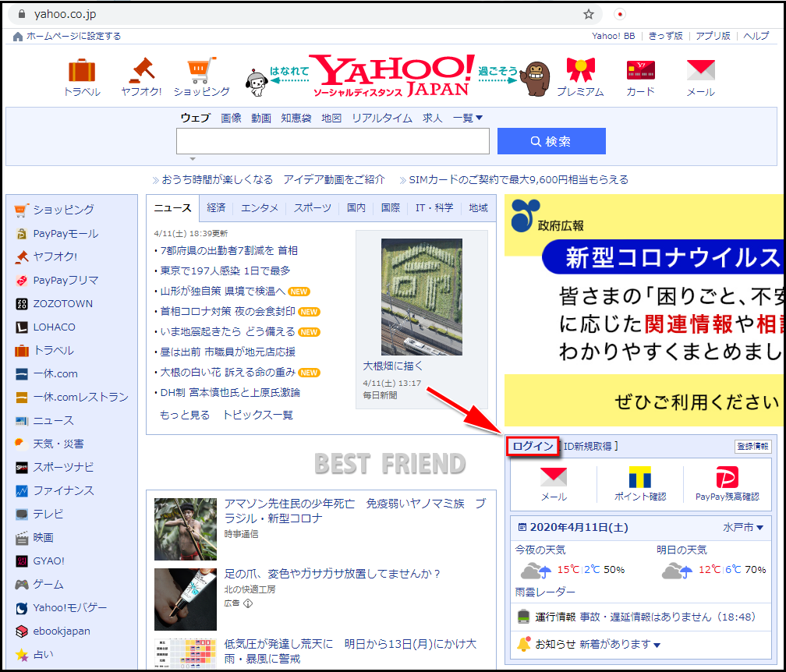Viewport: 786px width, 672px height.
Task: Open the きっず版 link
Action: pyautogui.click(x=665, y=36)
